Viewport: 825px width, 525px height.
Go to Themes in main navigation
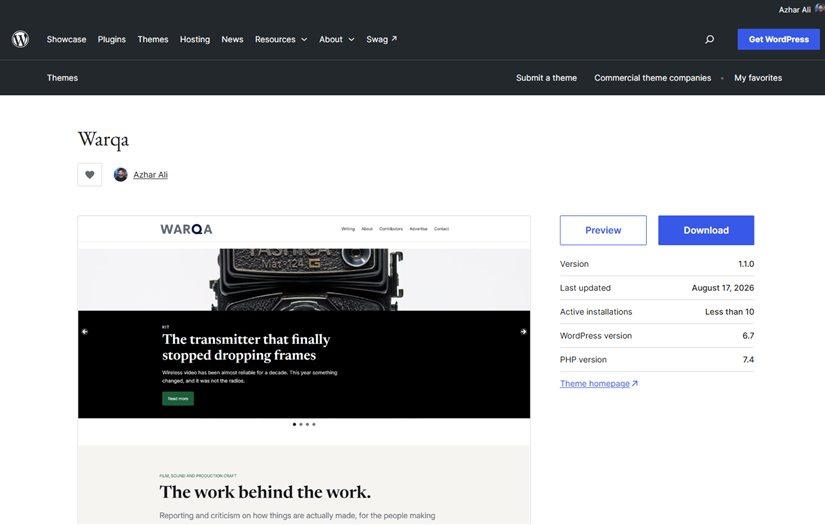153,39
